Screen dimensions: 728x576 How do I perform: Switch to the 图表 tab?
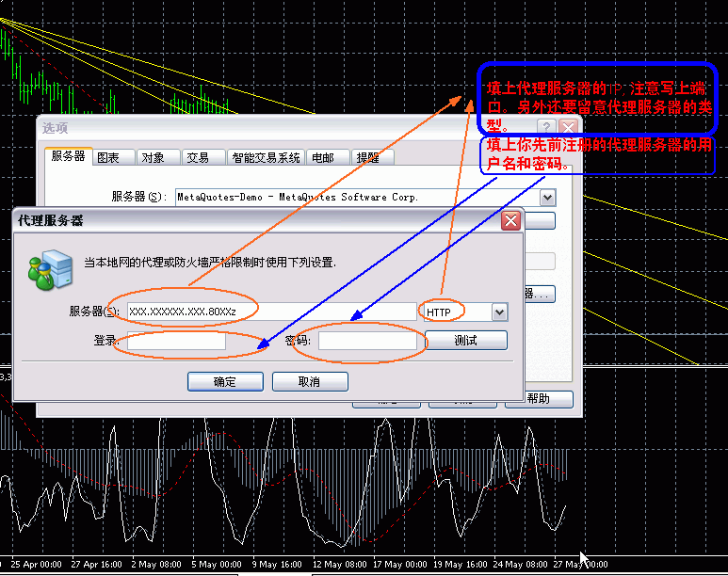point(114,158)
